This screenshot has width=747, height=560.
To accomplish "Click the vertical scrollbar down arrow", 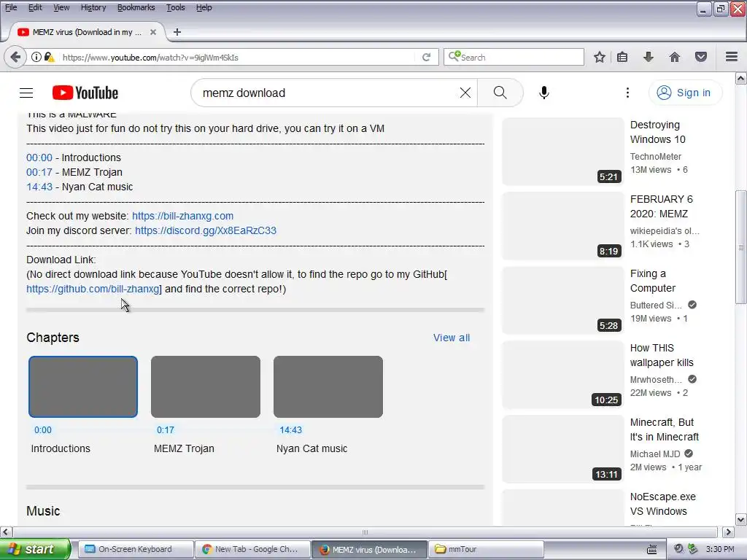I will pyautogui.click(x=741, y=519).
